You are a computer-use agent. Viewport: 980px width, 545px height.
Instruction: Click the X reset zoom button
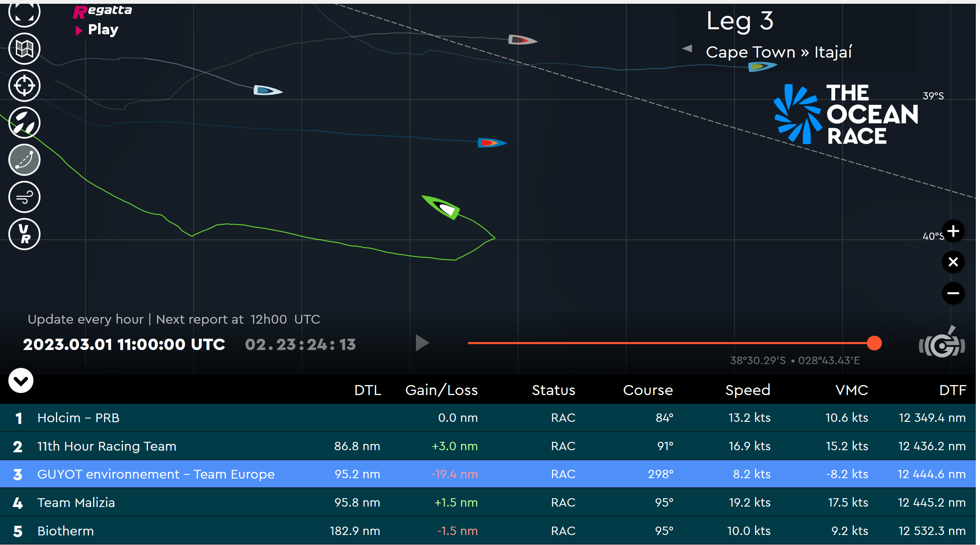pos(953,262)
